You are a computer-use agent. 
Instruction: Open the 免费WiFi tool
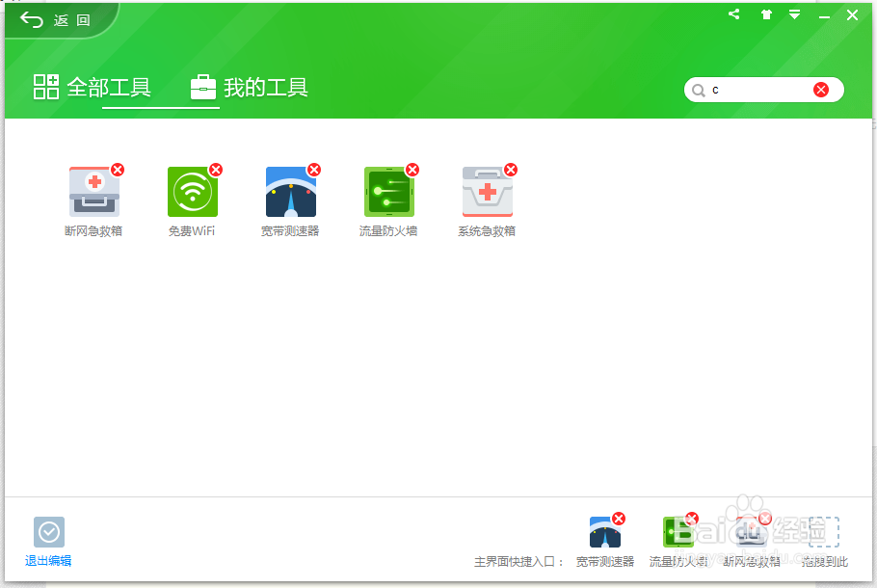[192, 191]
